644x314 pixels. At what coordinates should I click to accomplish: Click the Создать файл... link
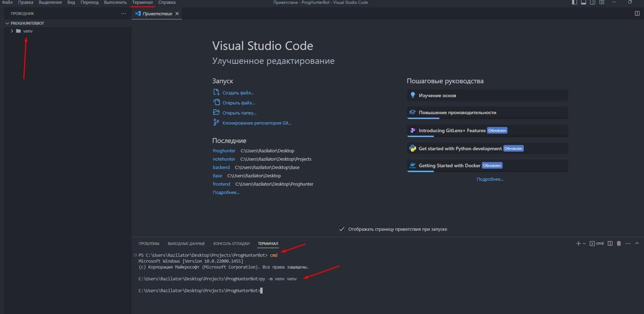click(x=238, y=93)
